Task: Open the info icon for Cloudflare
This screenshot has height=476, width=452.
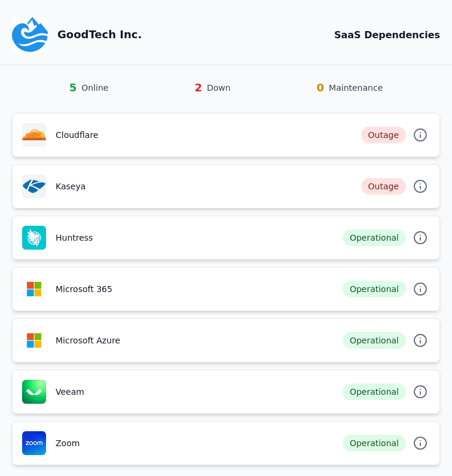Action: 420,135
